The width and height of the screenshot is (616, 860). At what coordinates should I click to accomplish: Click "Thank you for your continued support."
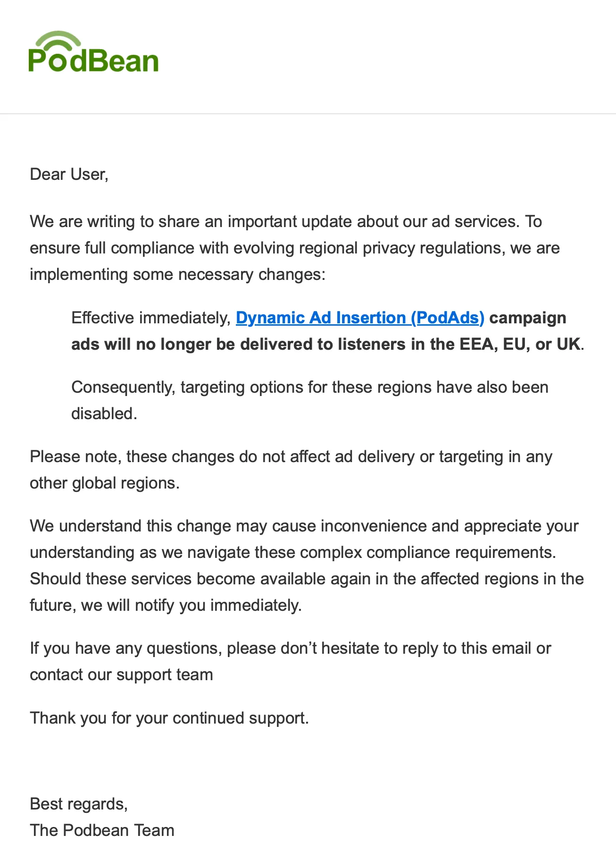[169, 718]
